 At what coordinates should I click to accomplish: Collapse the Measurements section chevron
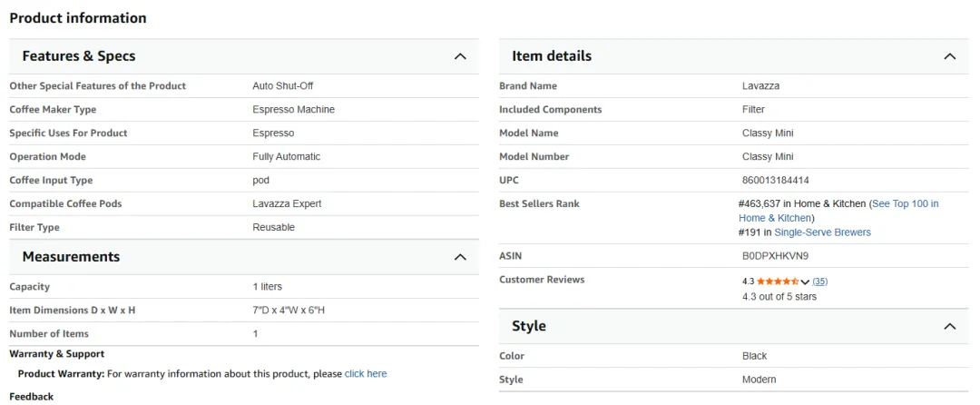(460, 257)
